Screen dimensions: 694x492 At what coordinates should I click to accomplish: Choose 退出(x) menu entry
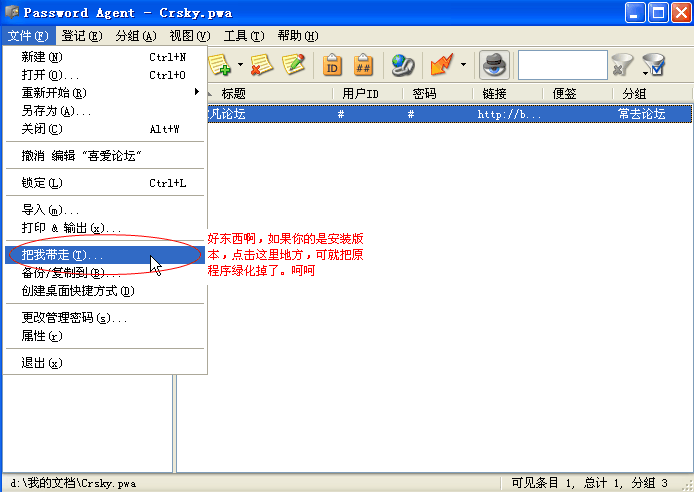(x=105, y=363)
